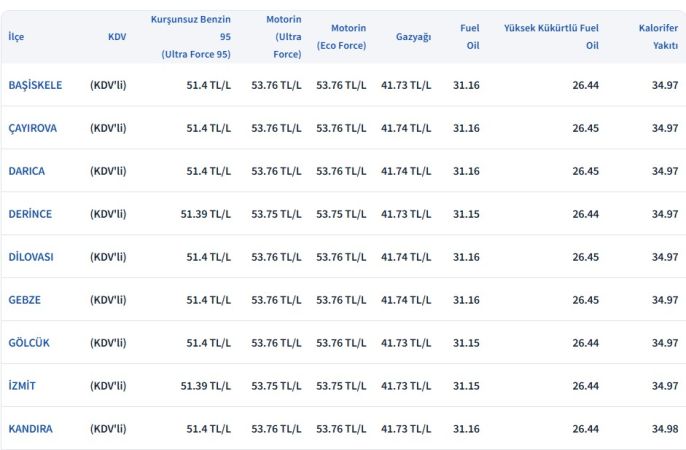Select the 51.39 TL/L benzin price for DERİNCE
686x450 pixels.
(206, 214)
